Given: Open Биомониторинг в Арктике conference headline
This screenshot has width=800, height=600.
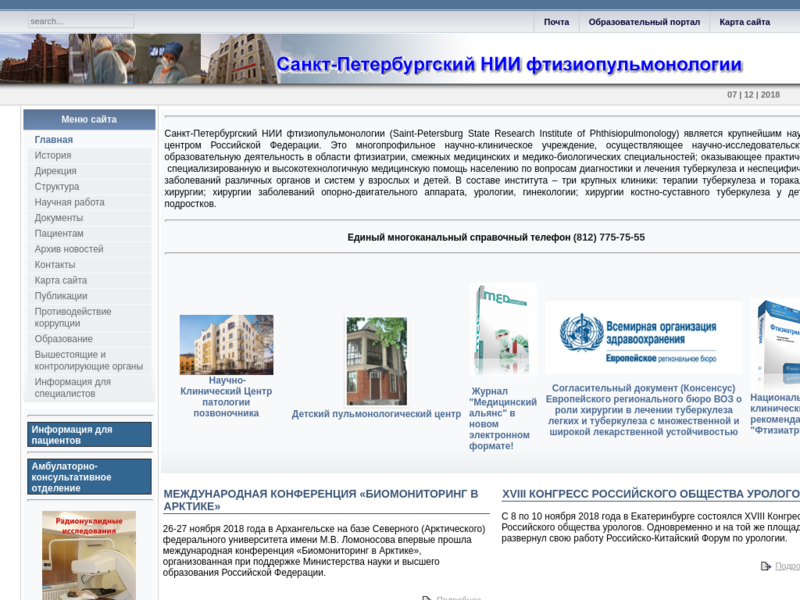Looking at the screenshot, I should [x=321, y=500].
